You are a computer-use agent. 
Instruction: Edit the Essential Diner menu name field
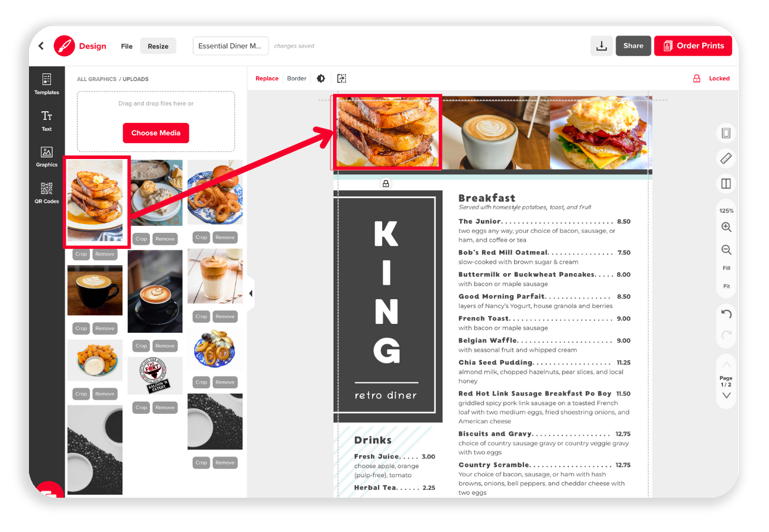[231, 46]
